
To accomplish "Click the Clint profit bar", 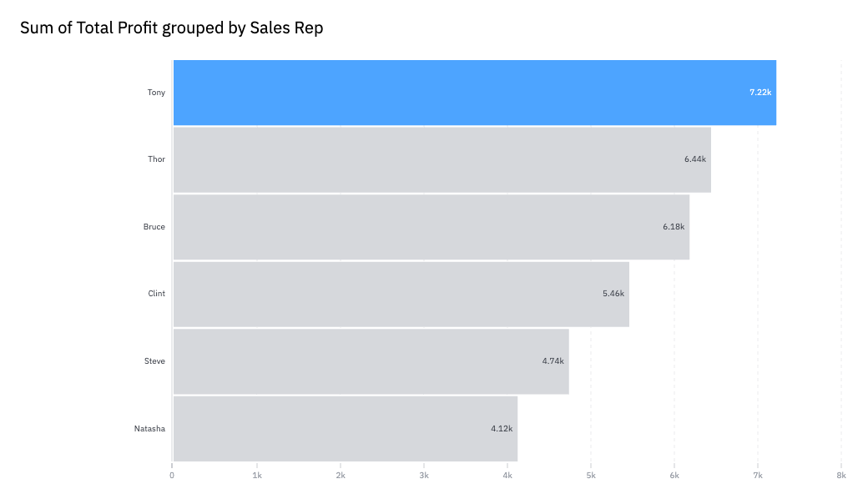I will coord(401,294).
